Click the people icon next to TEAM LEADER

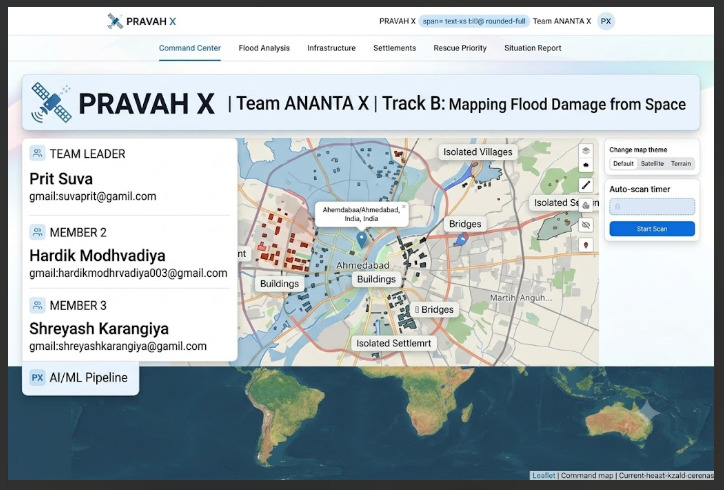[x=37, y=153]
